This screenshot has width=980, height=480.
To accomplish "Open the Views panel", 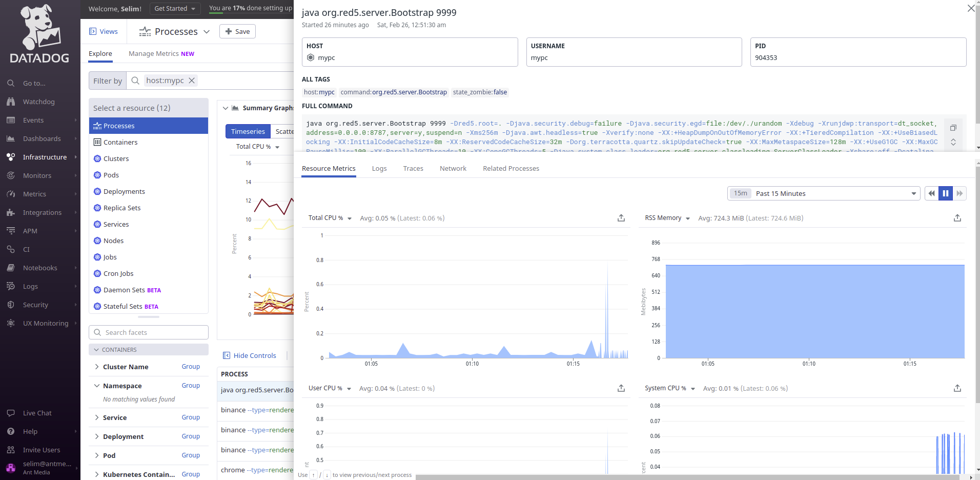I will 104,31.
